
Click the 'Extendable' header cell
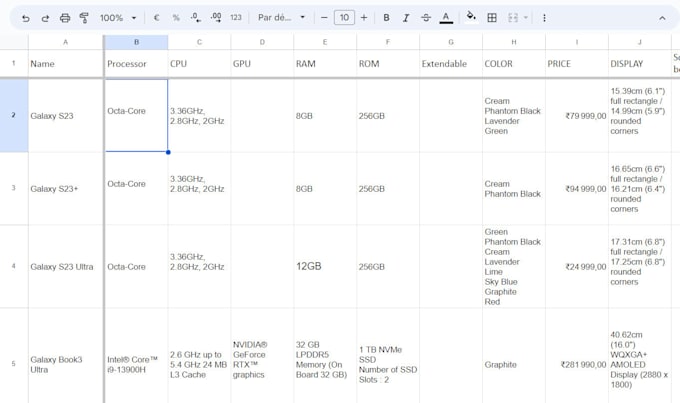(451, 64)
